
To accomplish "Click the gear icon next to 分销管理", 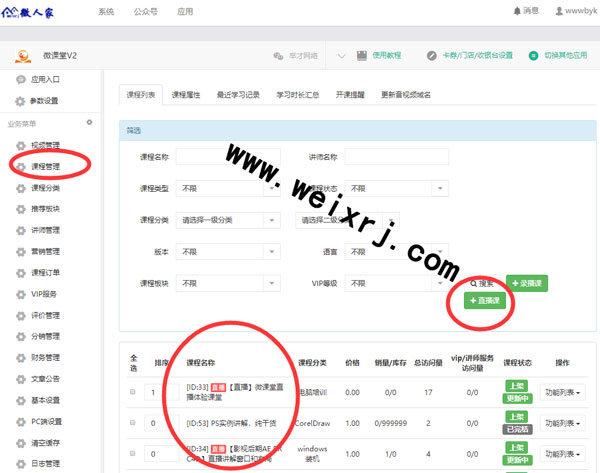I will (x=21, y=336).
